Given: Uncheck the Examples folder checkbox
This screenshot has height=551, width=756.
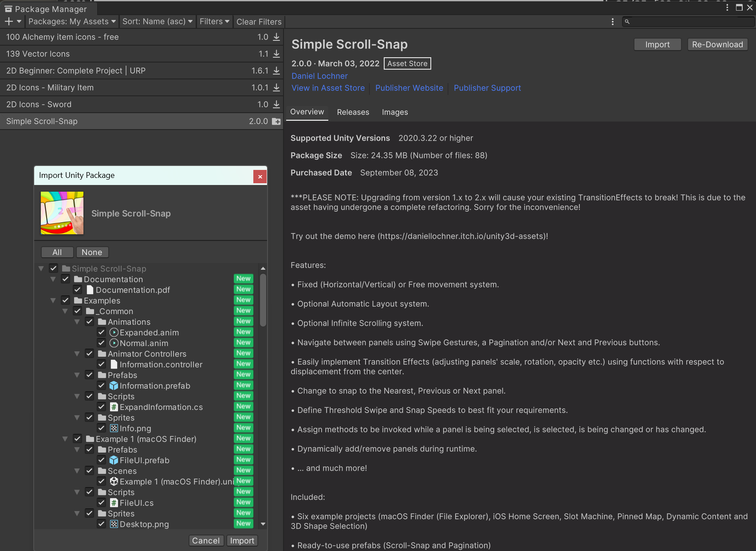Looking at the screenshot, I should 65,300.
